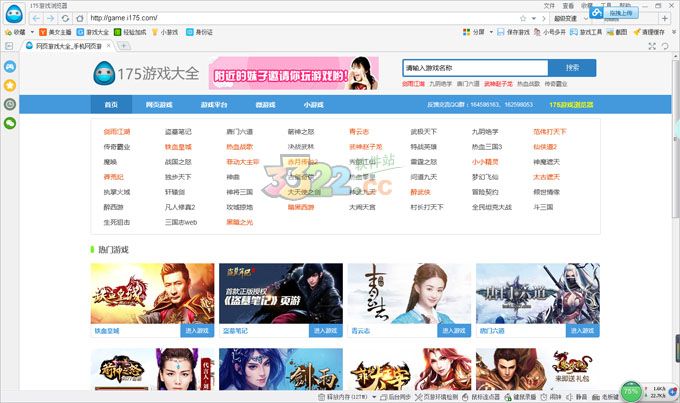Click 老板键 boss key in status bar

tap(605, 397)
